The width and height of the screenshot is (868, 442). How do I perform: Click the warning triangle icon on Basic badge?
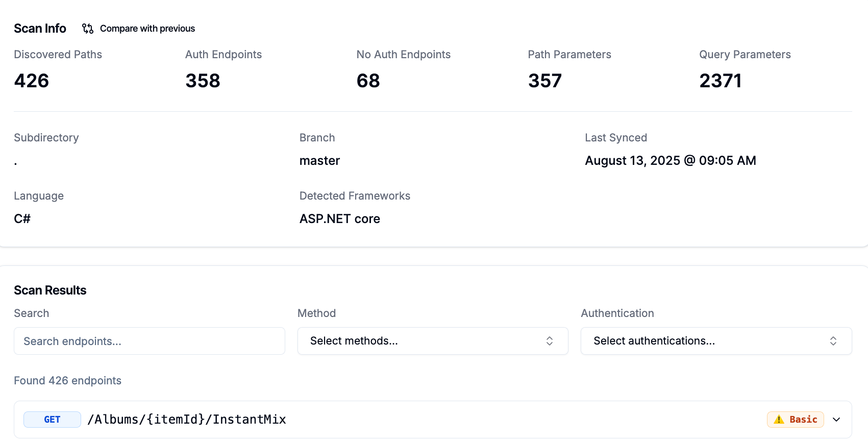click(779, 420)
